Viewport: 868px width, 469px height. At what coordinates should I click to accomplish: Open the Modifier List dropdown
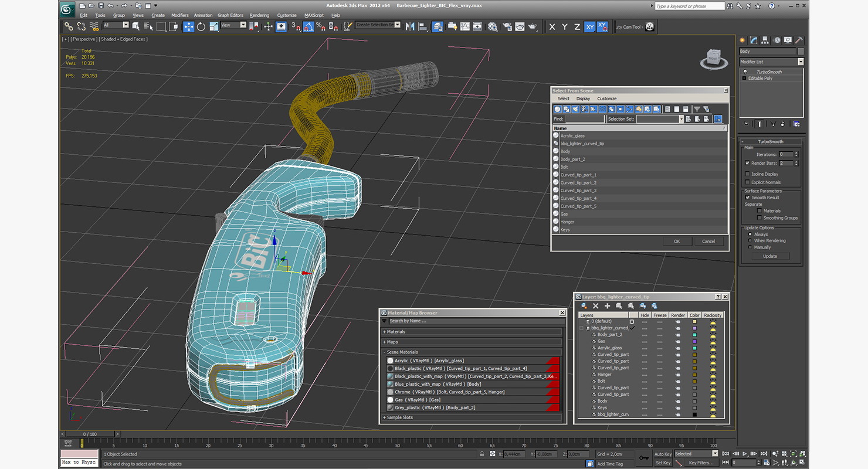tap(771, 62)
